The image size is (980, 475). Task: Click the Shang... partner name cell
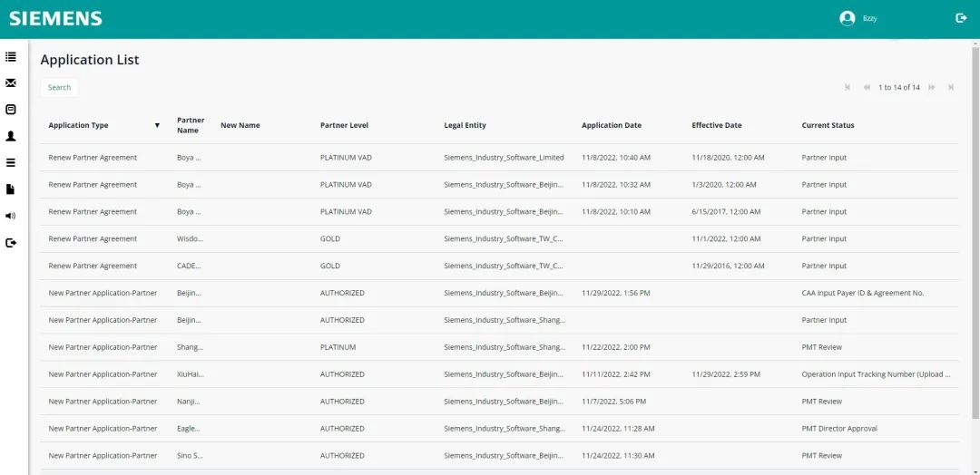point(190,348)
